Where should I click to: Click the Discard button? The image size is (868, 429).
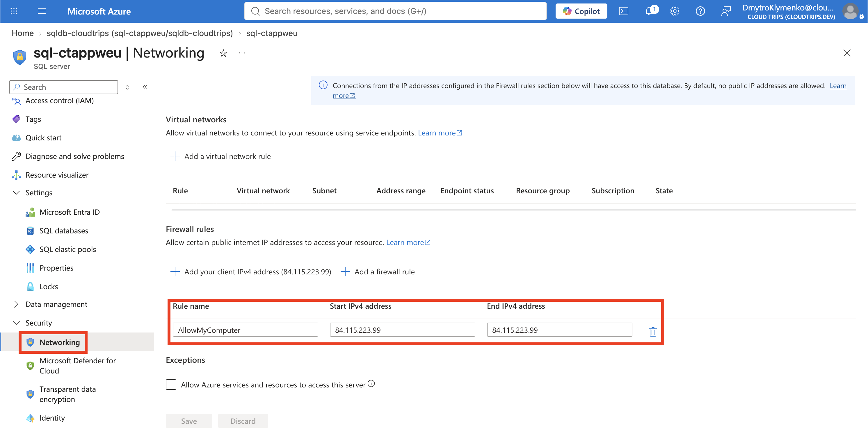[x=243, y=421]
